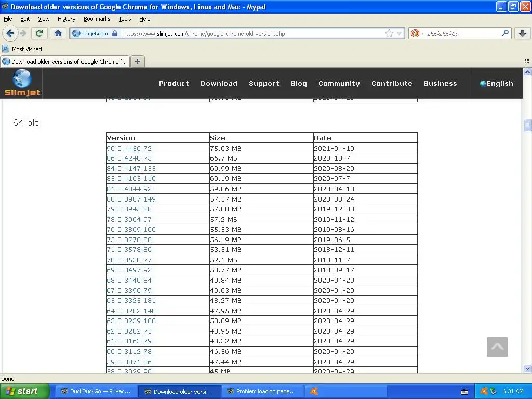532x399 pixels.
Task: Click the Avast system tray icon
Action: click(484, 391)
